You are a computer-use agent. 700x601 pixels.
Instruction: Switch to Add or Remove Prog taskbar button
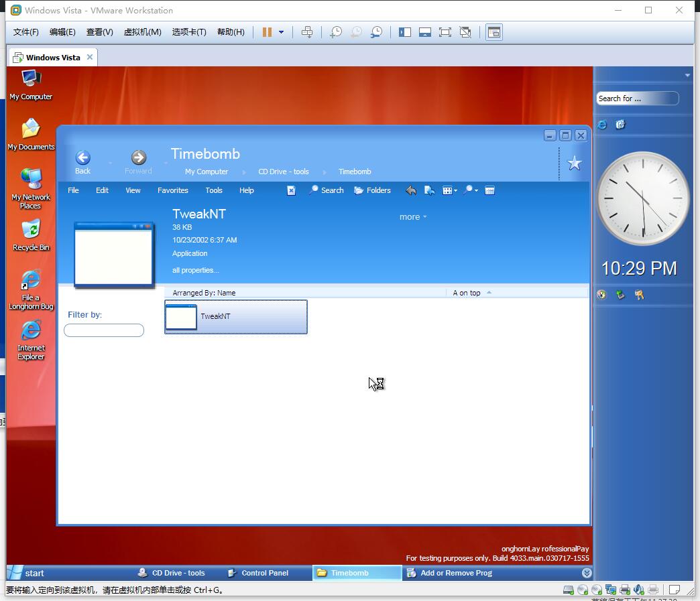tap(449, 574)
